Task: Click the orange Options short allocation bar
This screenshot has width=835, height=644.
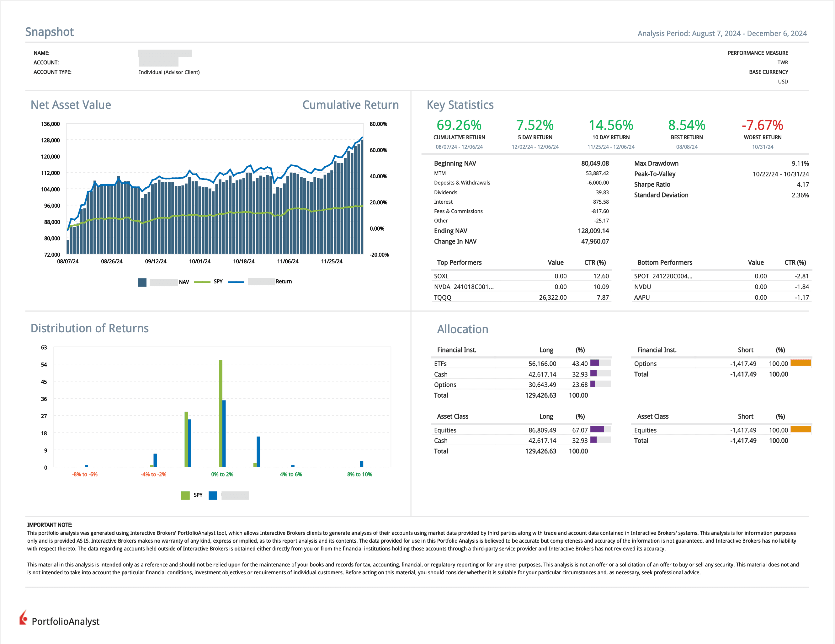Action: [x=800, y=363]
